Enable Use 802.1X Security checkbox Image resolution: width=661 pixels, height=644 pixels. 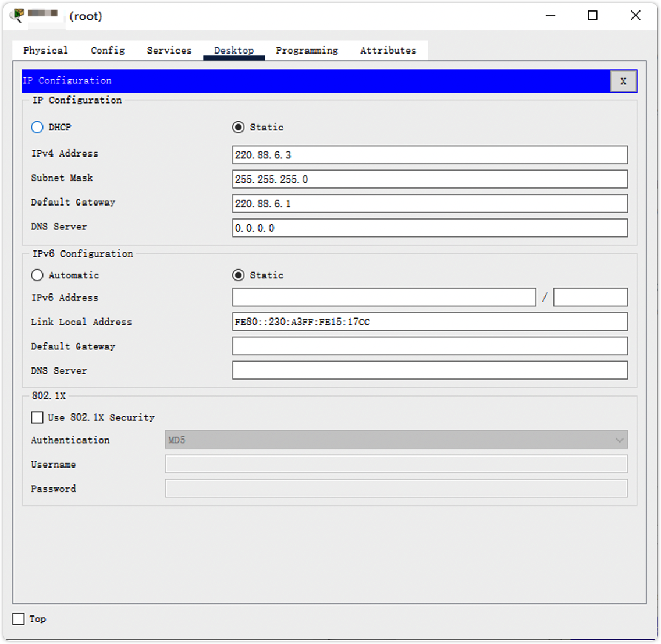point(37,417)
